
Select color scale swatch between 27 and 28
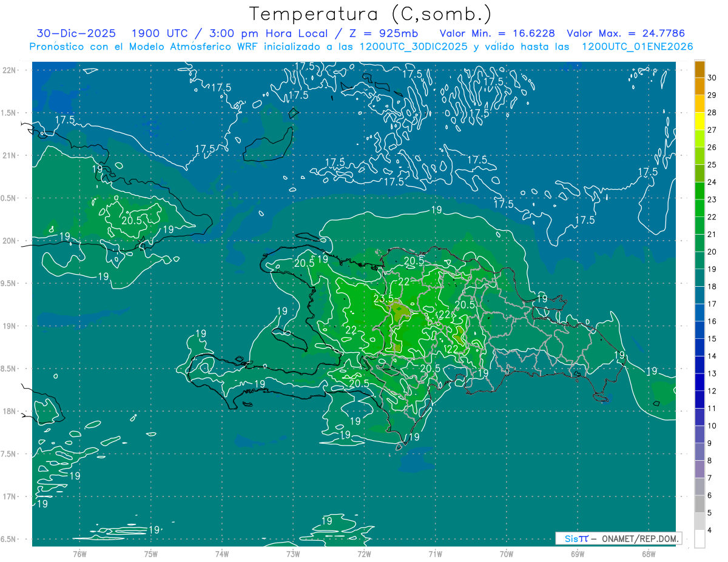(699, 121)
